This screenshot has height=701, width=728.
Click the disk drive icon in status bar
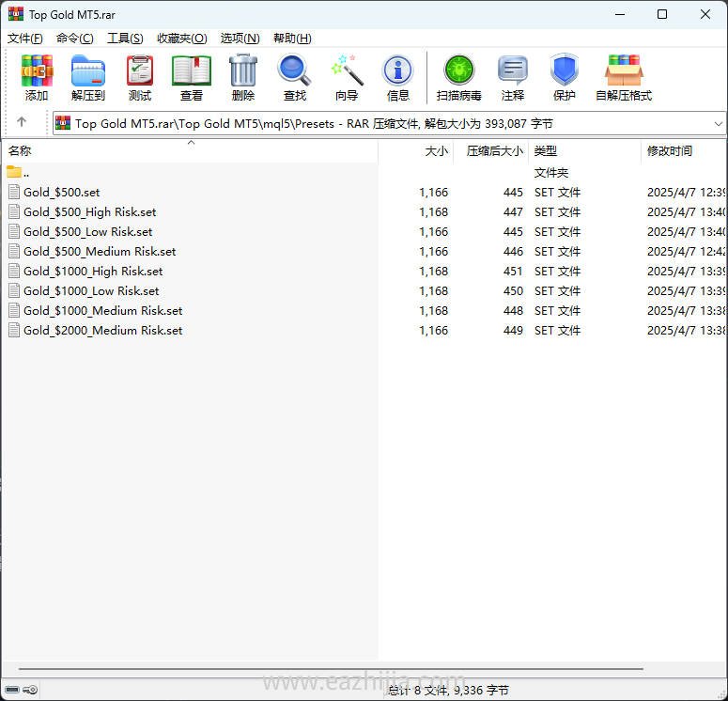12,690
